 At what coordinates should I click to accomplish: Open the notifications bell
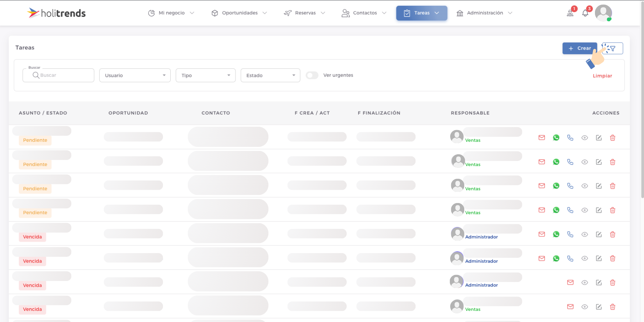tap(585, 13)
